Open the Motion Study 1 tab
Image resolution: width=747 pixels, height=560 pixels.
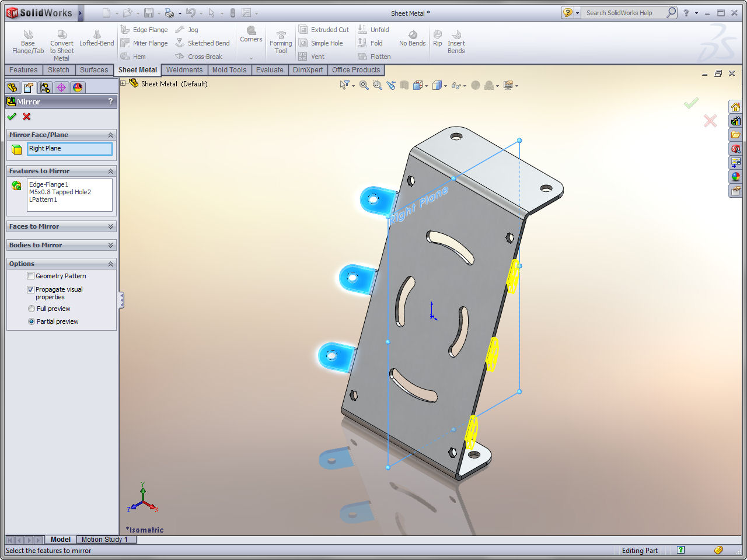pyautogui.click(x=104, y=540)
